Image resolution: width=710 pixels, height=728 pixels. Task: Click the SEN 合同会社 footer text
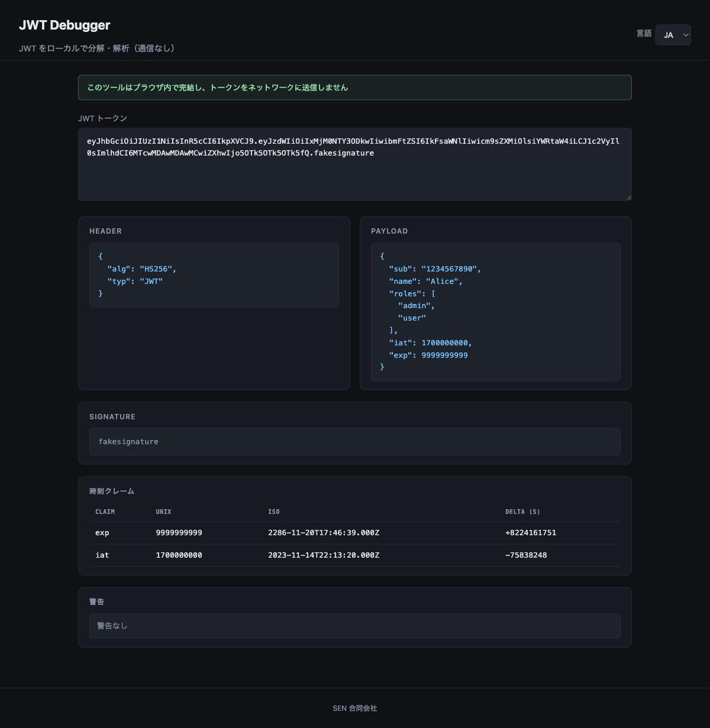pyautogui.click(x=355, y=708)
